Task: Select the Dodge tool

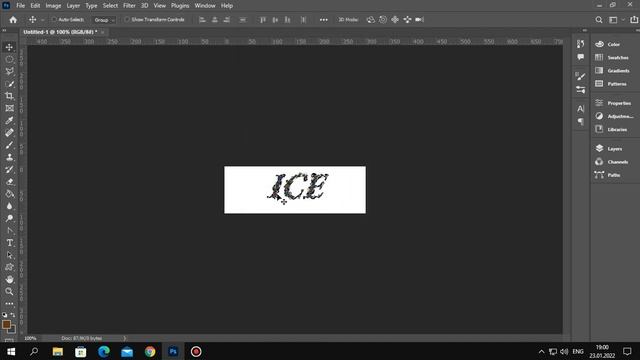Action: (9, 218)
